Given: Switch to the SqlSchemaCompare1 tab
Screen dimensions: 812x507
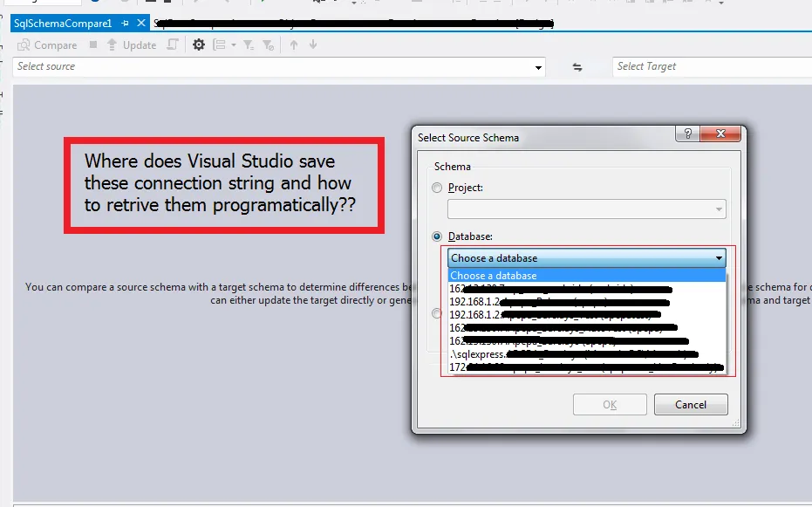Looking at the screenshot, I should [x=63, y=24].
